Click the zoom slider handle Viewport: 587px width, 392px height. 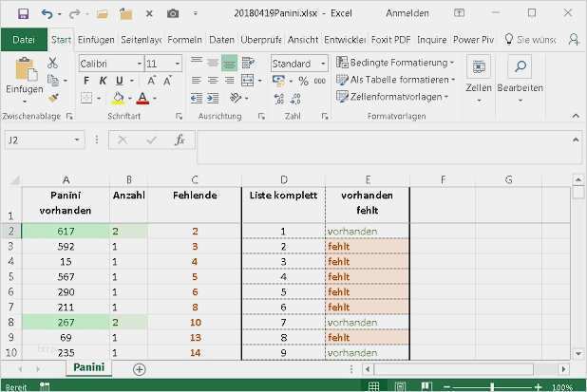(x=493, y=387)
